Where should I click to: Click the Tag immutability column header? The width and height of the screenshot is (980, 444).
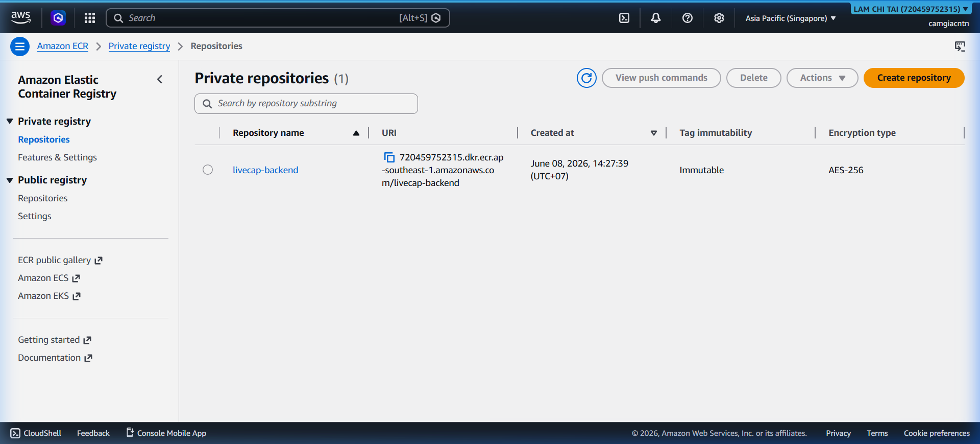coord(716,133)
